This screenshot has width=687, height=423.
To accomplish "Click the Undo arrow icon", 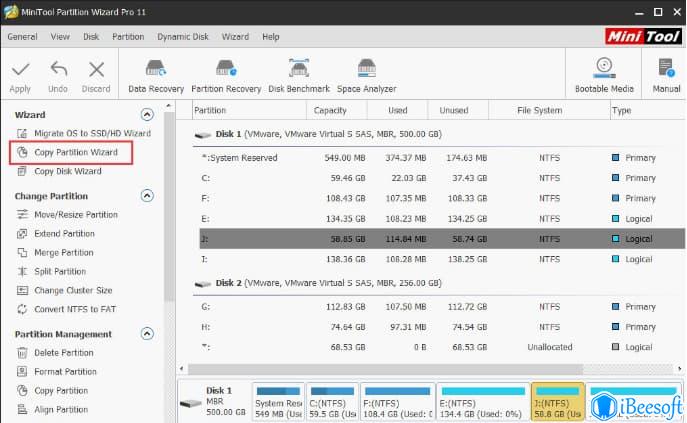I will point(58,69).
